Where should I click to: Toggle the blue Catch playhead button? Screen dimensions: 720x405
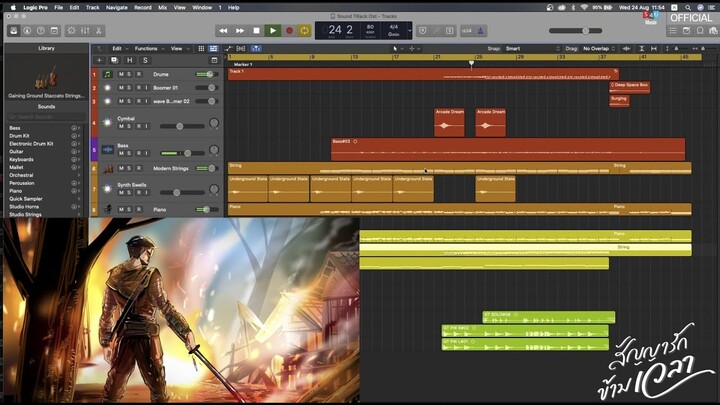(256, 48)
